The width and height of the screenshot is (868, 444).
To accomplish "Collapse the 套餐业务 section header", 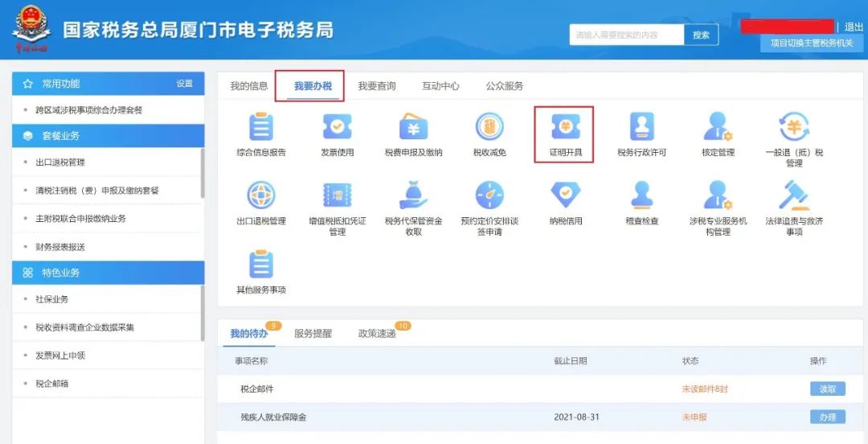I will point(108,136).
